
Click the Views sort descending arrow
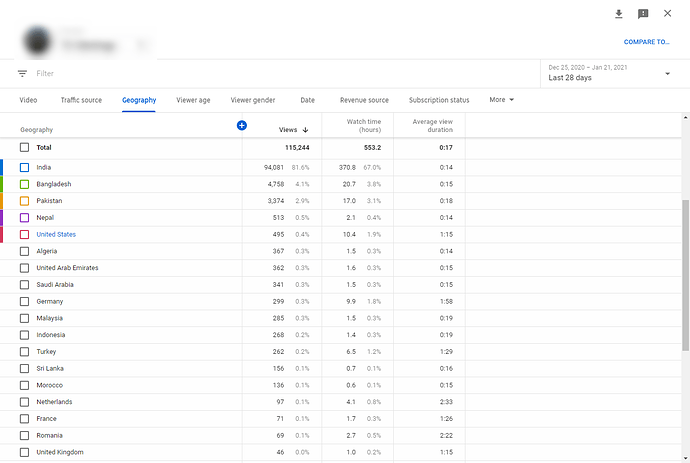click(305, 130)
